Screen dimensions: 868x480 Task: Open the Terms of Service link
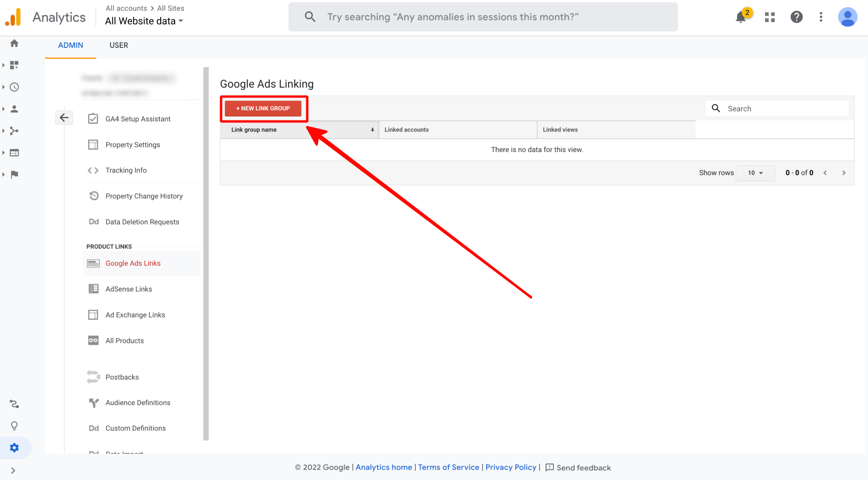tap(449, 468)
